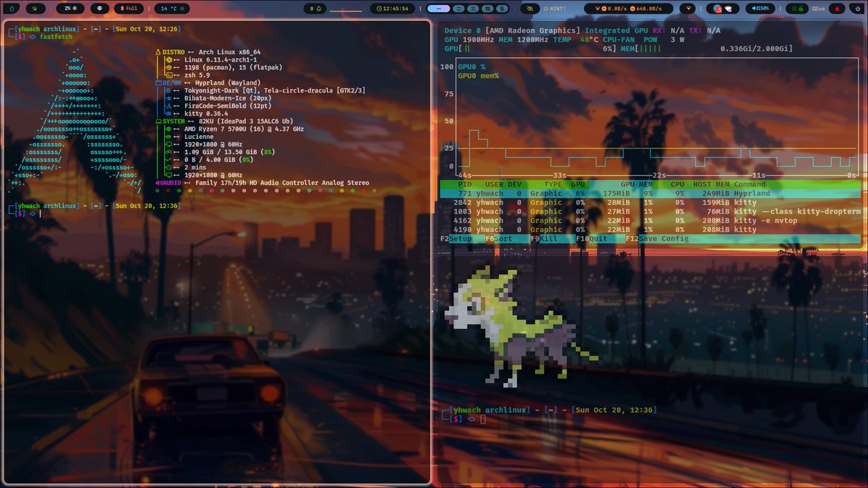This screenshot has width=868, height=488.
Task: Select the PID 4190 kitty process row
Action: 650,230
